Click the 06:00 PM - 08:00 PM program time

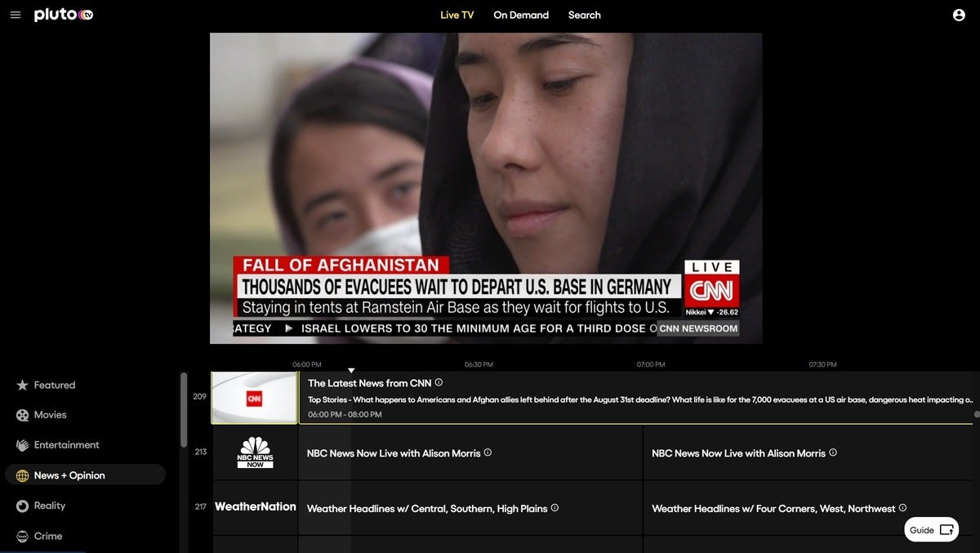[345, 414]
